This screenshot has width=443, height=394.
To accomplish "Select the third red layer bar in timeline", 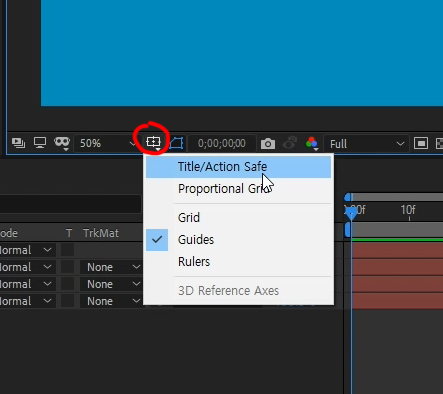I will click(x=397, y=284).
